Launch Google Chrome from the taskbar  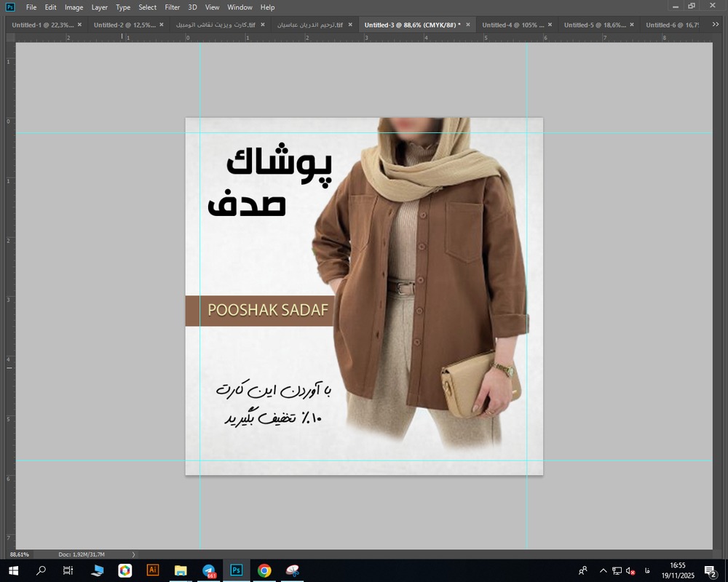(264, 570)
